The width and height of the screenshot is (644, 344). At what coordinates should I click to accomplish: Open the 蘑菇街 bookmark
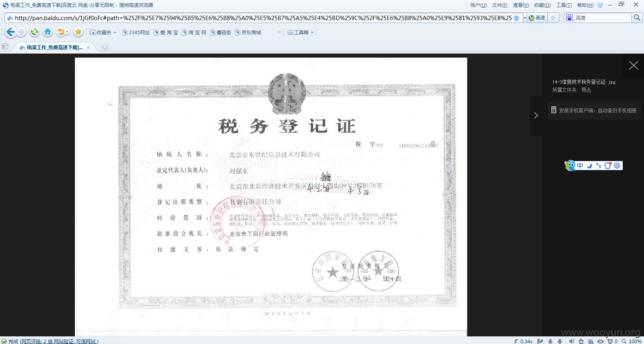click(x=221, y=32)
